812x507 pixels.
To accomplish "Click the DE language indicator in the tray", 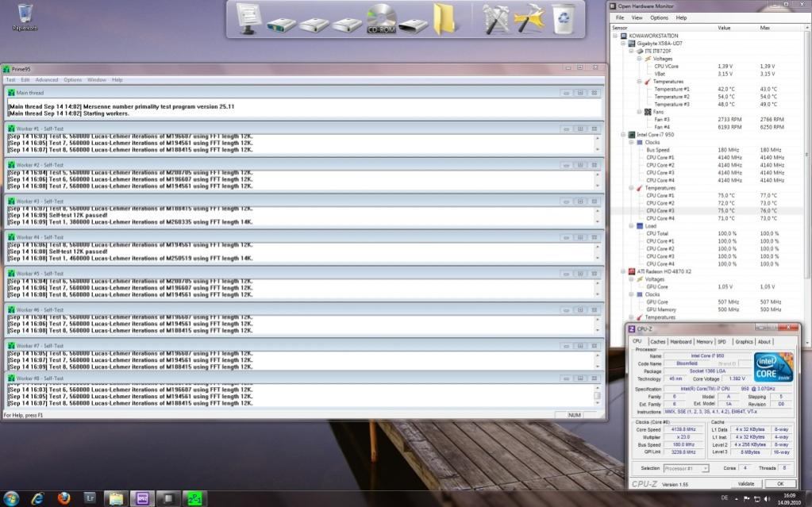I will tap(725, 498).
